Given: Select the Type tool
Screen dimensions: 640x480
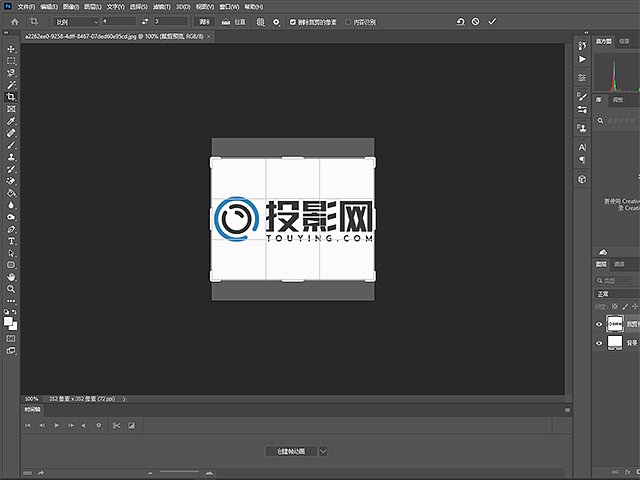Looking at the screenshot, I should (11, 241).
